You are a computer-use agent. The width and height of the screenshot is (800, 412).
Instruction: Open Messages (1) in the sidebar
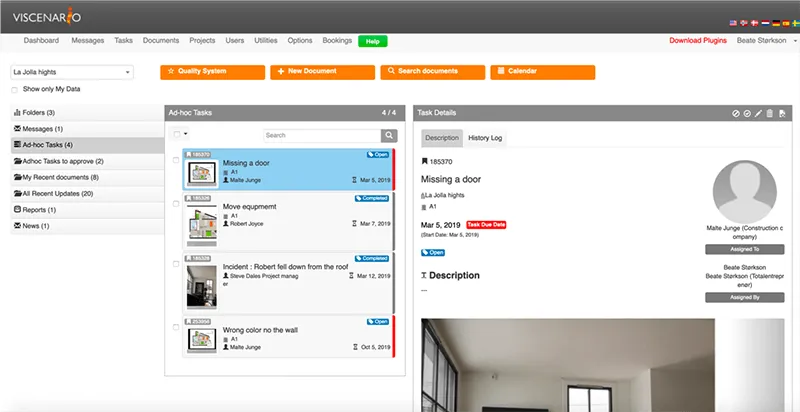pyautogui.click(x=87, y=129)
